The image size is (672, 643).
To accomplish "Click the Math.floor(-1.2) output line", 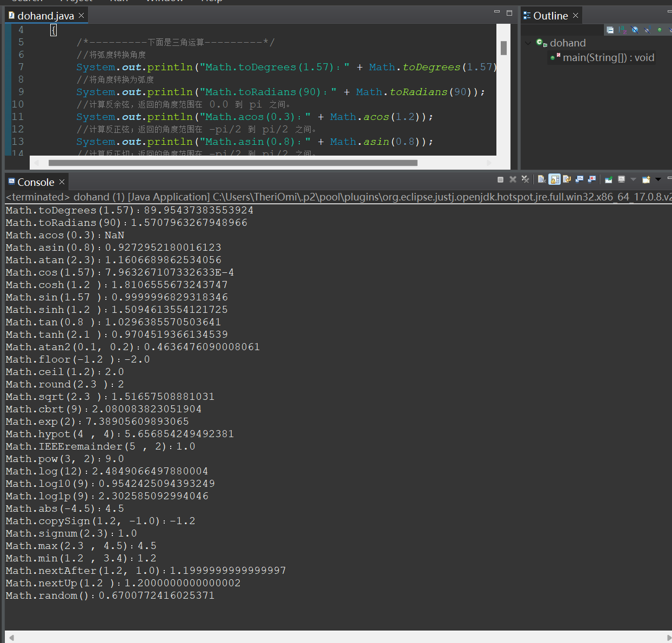I will (77, 359).
